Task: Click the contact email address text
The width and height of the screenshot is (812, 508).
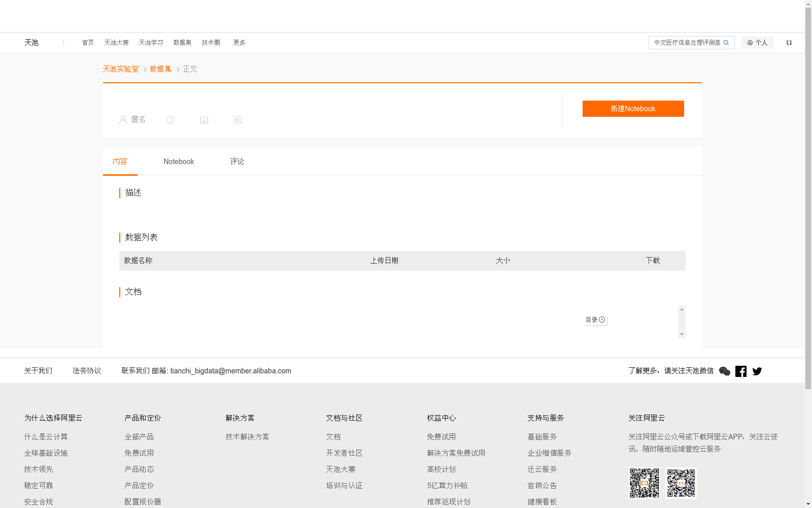Action: coord(230,371)
